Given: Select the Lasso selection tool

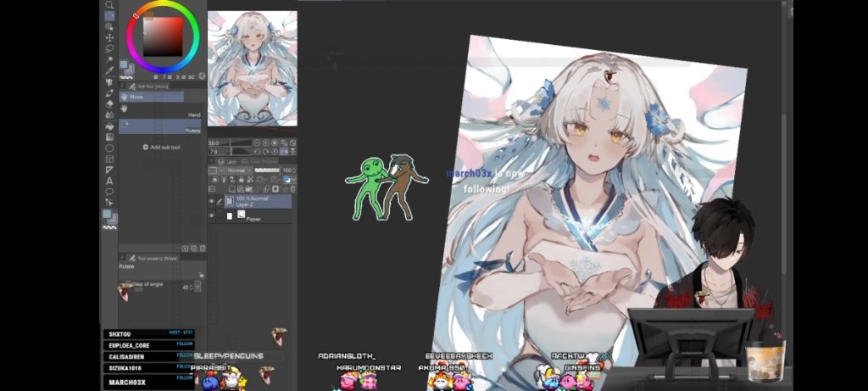Looking at the screenshot, I should 109,48.
